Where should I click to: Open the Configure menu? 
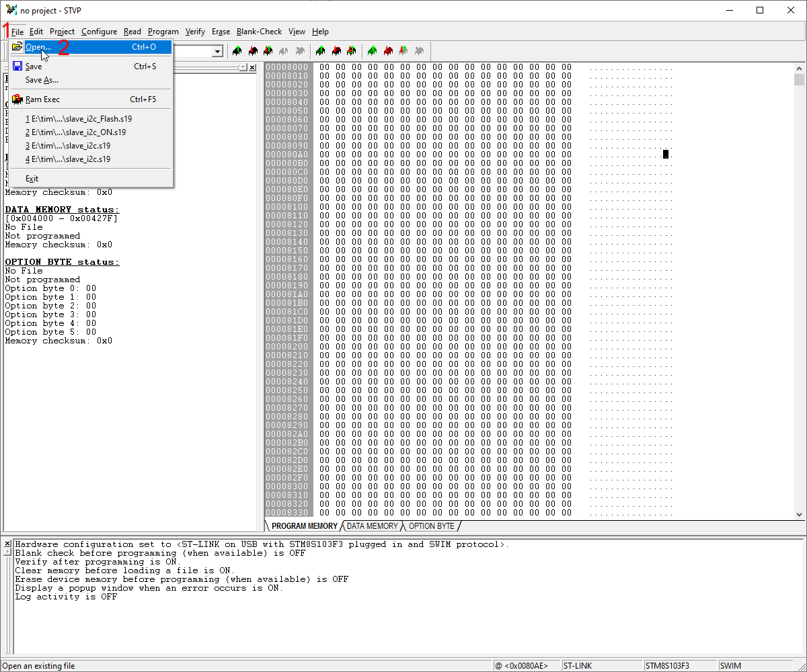tap(99, 32)
